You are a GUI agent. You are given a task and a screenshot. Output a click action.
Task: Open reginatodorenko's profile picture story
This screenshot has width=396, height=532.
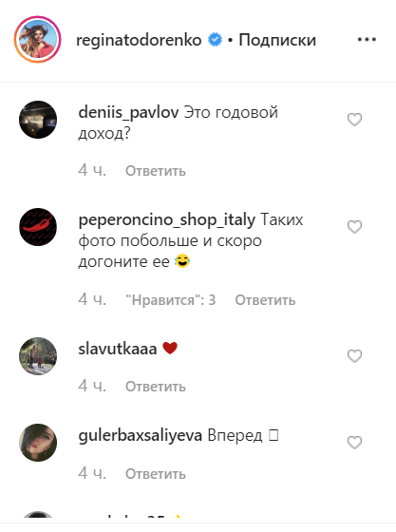(38, 39)
